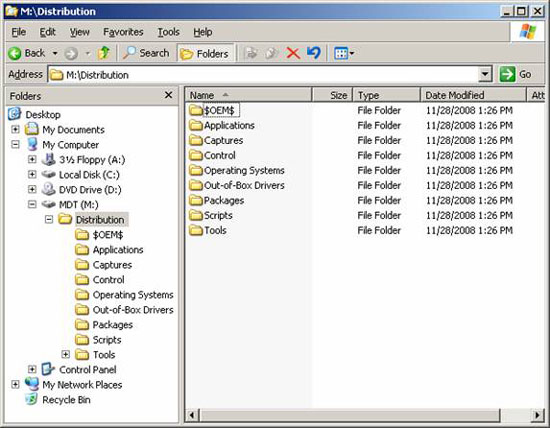
Task: Go up one folder level icon
Action: pyautogui.click(x=104, y=53)
